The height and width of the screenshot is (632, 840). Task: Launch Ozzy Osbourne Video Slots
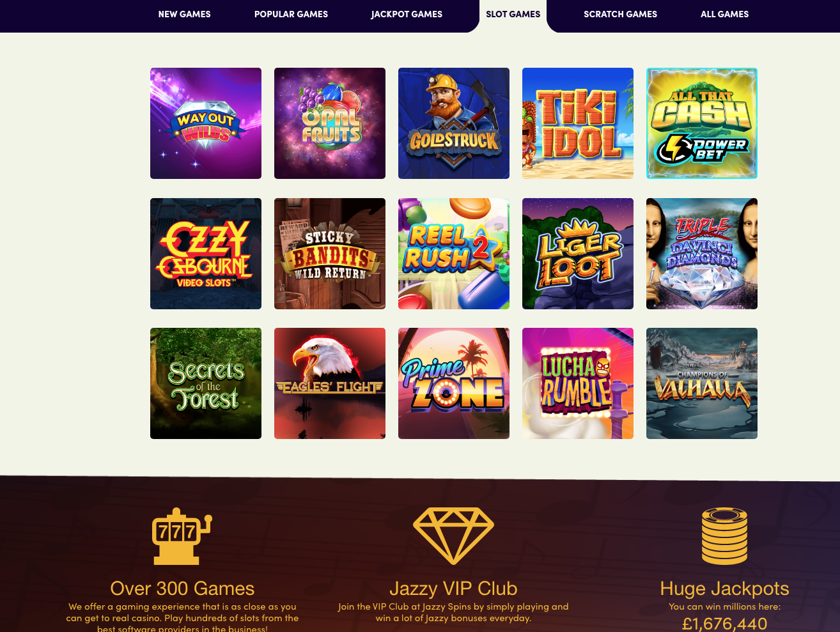point(206,254)
